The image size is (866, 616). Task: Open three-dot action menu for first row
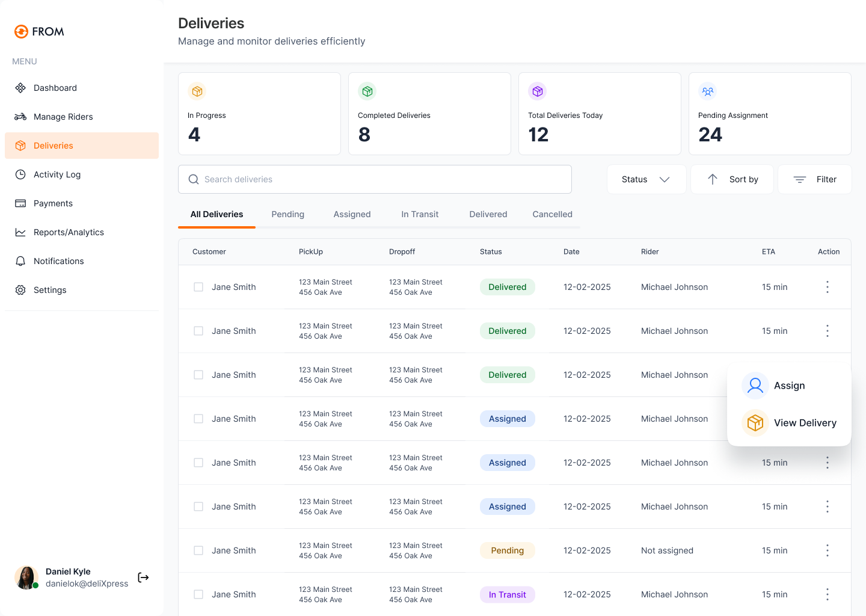coord(828,287)
